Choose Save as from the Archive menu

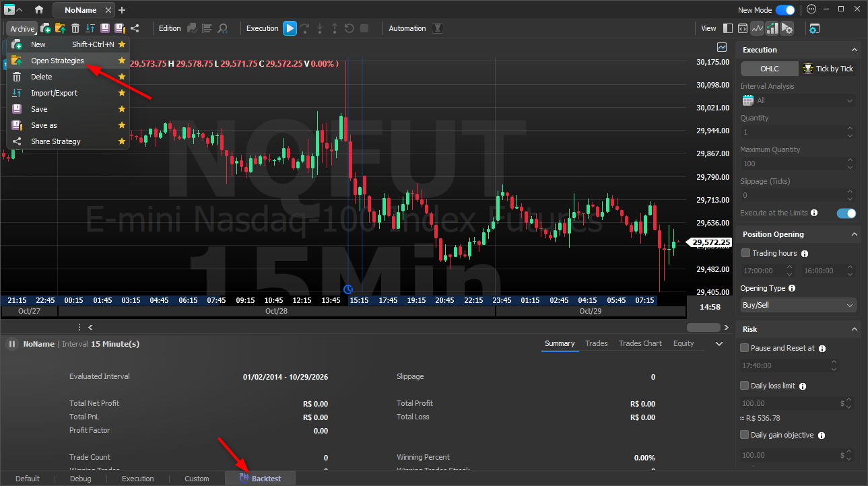(x=68, y=125)
